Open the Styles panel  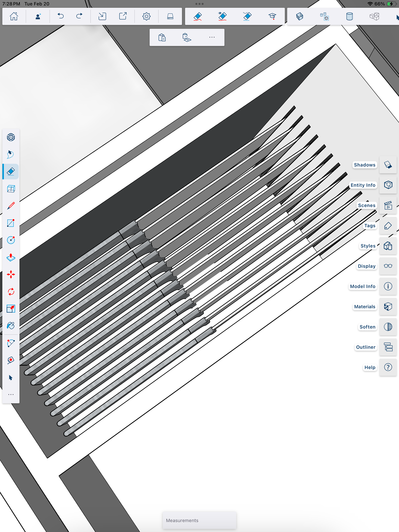coord(388,246)
